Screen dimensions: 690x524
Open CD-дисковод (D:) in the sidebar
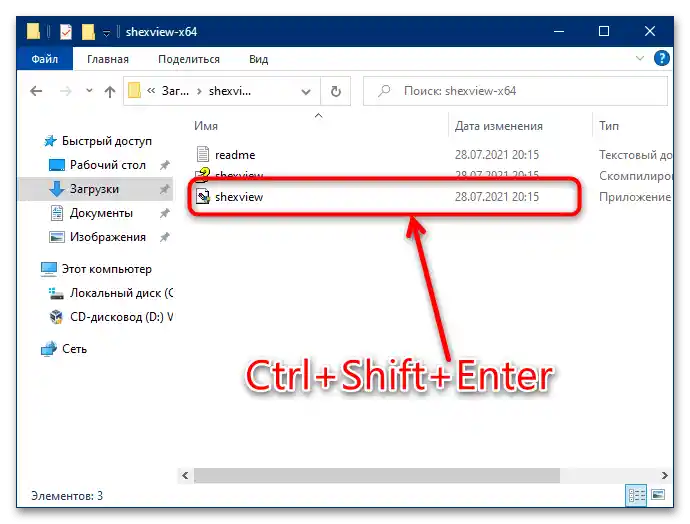(x=121, y=317)
